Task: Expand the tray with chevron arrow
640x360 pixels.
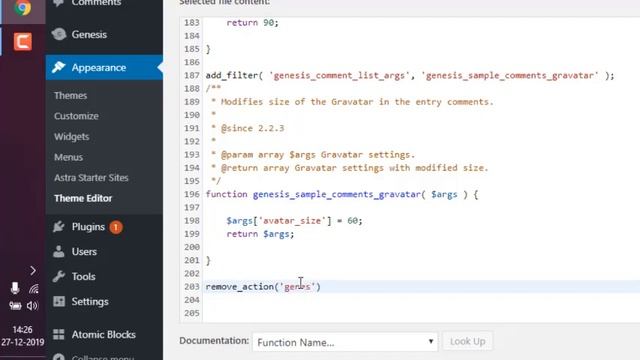Action: (33, 270)
